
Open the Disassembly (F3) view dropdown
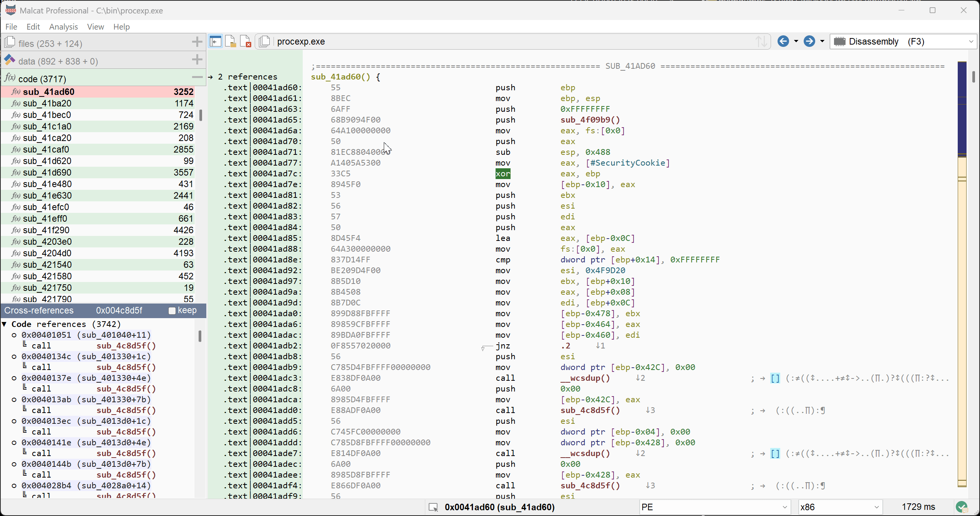[x=971, y=41]
